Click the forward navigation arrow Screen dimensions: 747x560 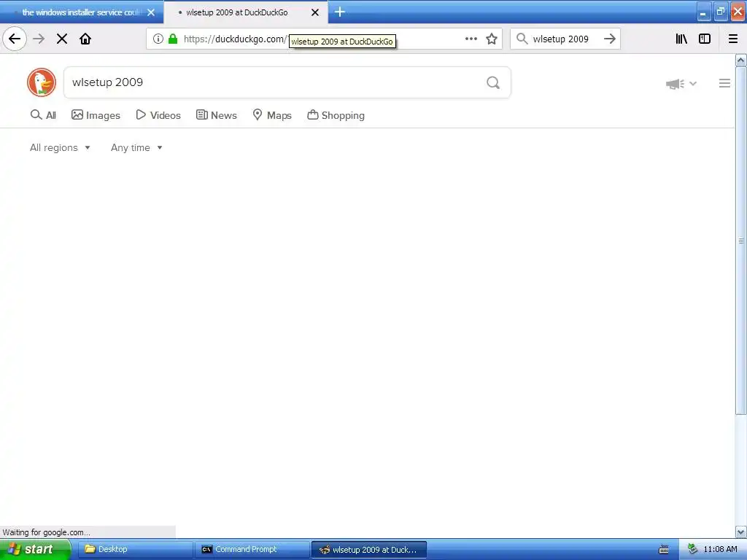39,39
